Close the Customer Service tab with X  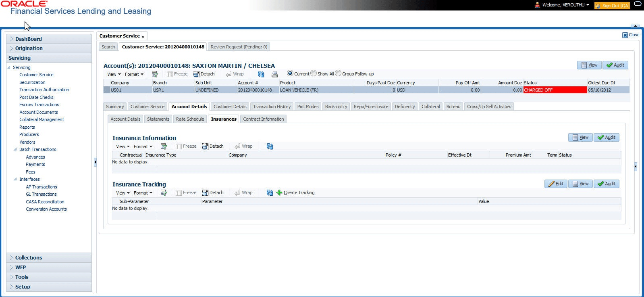tap(143, 37)
